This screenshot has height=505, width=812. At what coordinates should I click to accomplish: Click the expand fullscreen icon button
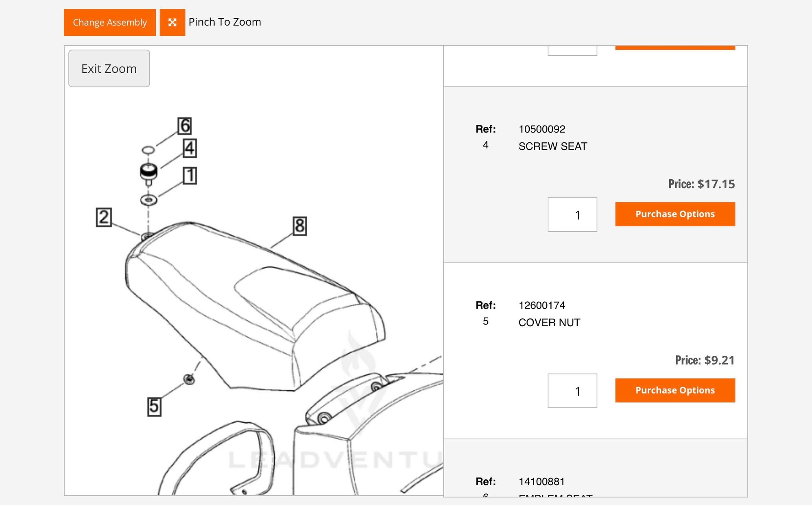(172, 22)
